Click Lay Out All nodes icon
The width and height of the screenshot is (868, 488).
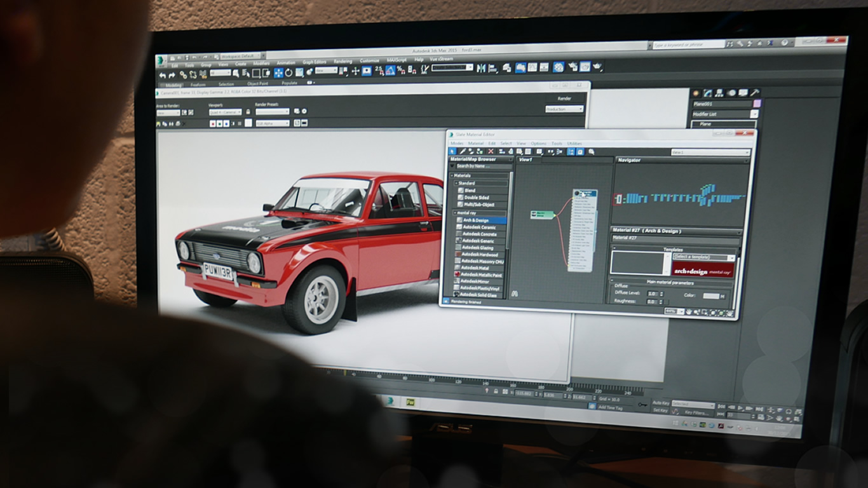pyautogui.click(x=550, y=152)
